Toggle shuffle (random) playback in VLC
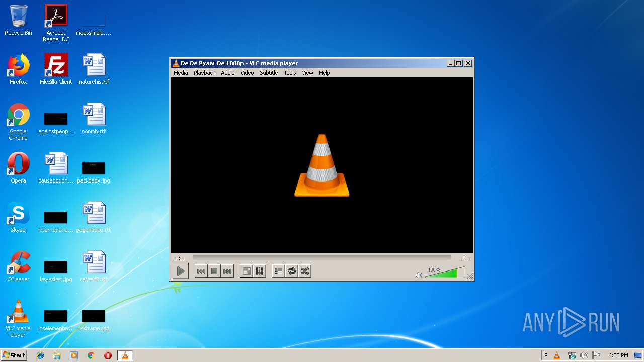The height and width of the screenshot is (362, 644). coord(305,271)
